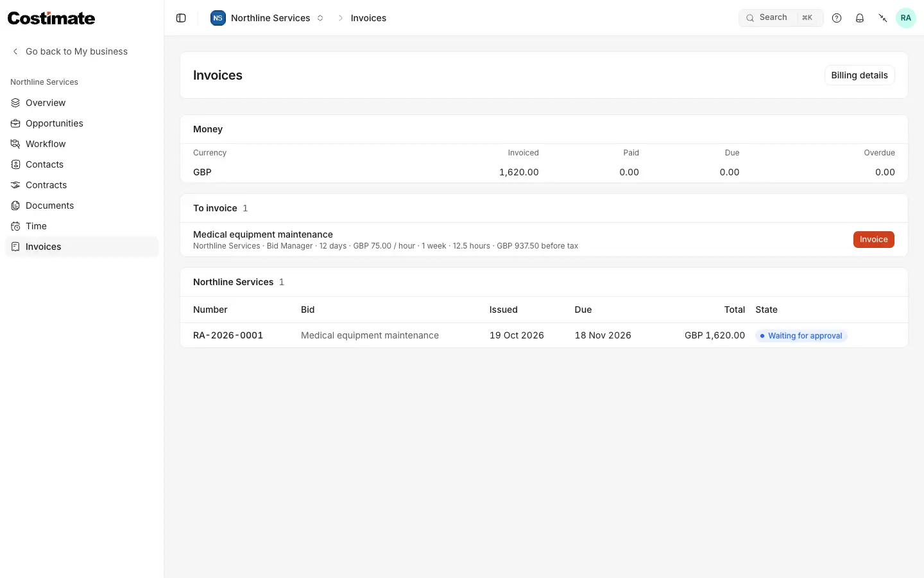Open the Search field
Image resolution: width=924 pixels, height=578 pixels.
click(x=781, y=18)
